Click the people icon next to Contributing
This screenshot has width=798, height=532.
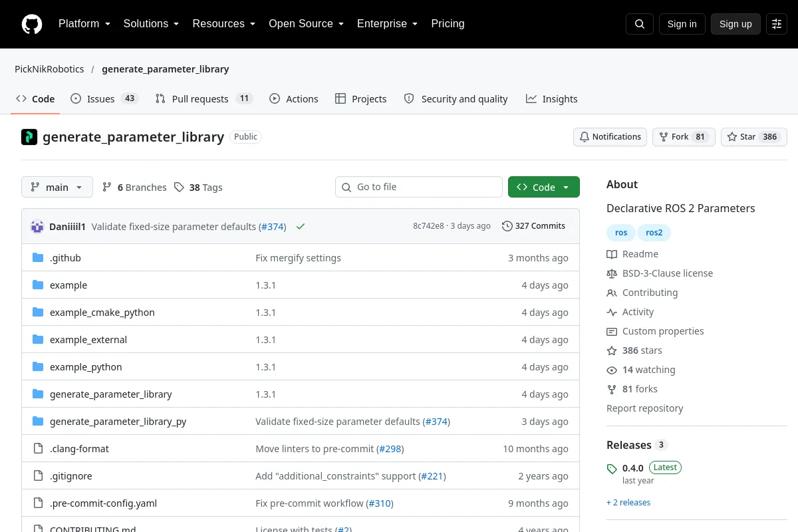click(612, 293)
